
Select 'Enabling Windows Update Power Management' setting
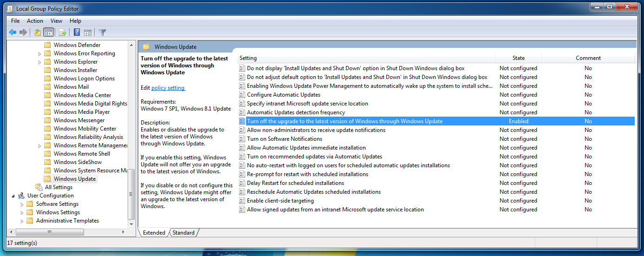pos(370,86)
